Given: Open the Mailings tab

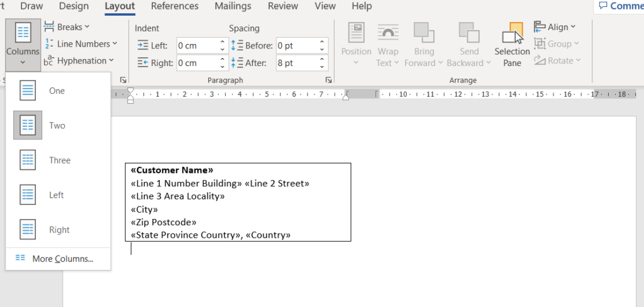Looking at the screenshot, I should pyautogui.click(x=233, y=6).
